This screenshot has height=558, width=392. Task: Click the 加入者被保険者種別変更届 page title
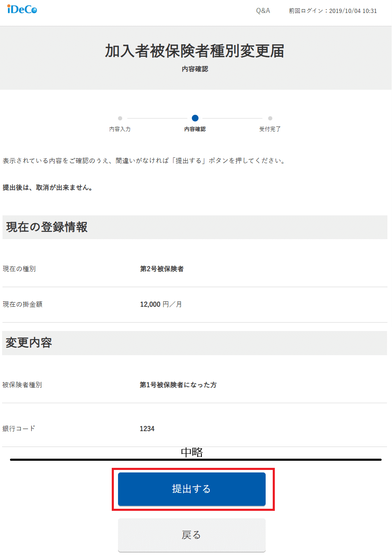point(195,51)
